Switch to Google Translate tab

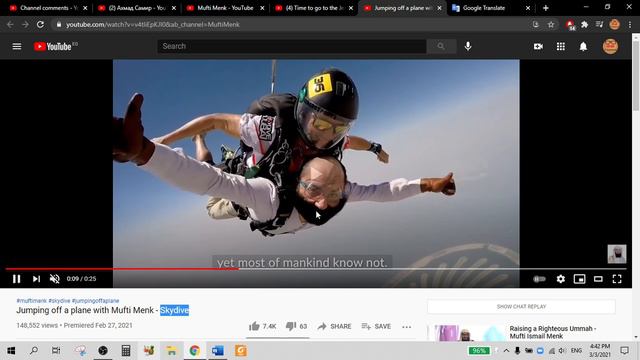click(x=490, y=8)
